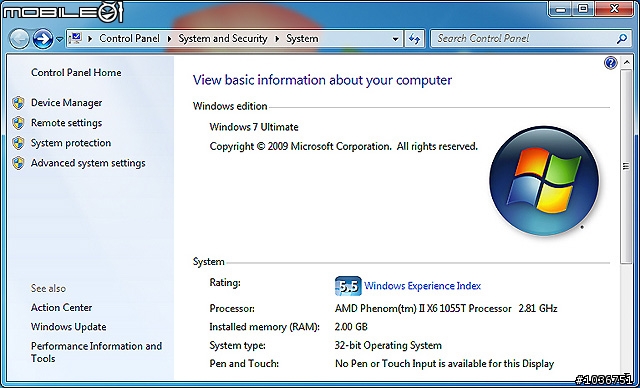
Task: Click the scrollbar up arrow
Action: click(626, 62)
